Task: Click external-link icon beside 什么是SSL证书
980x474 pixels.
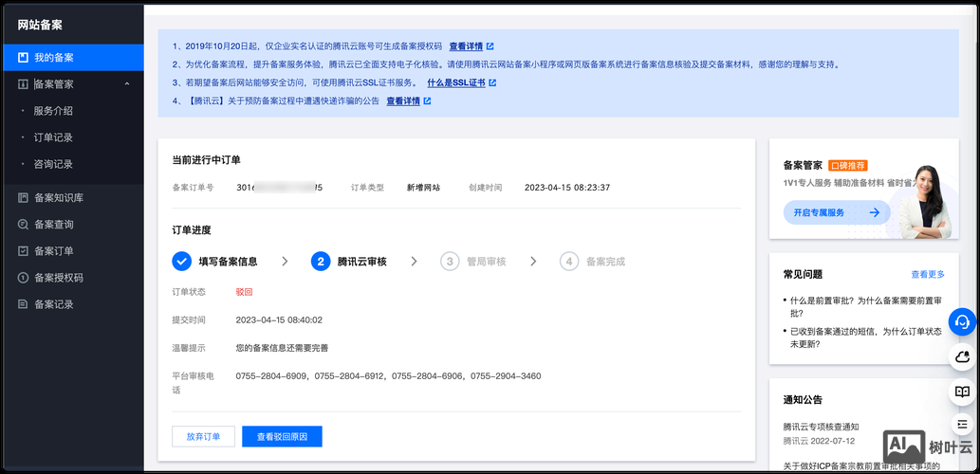Action: (x=492, y=82)
